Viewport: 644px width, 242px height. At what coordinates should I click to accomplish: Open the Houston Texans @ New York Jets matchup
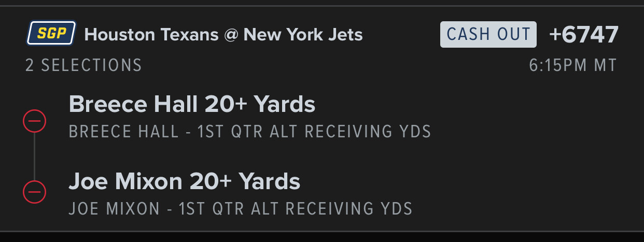click(223, 35)
